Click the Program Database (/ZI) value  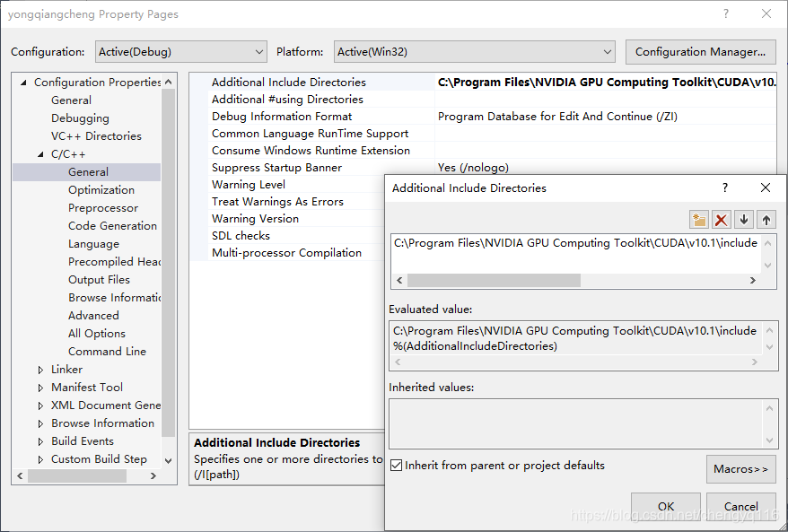click(558, 117)
